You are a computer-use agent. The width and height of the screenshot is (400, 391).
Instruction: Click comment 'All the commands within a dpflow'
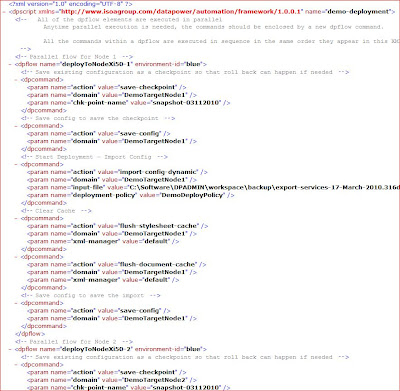tap(221, 41)
